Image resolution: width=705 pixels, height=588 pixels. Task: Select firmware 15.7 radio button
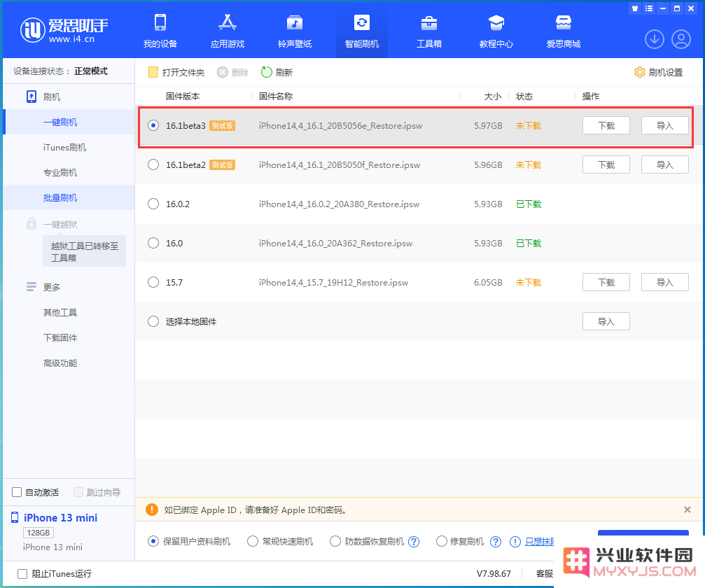coord(153,282)
